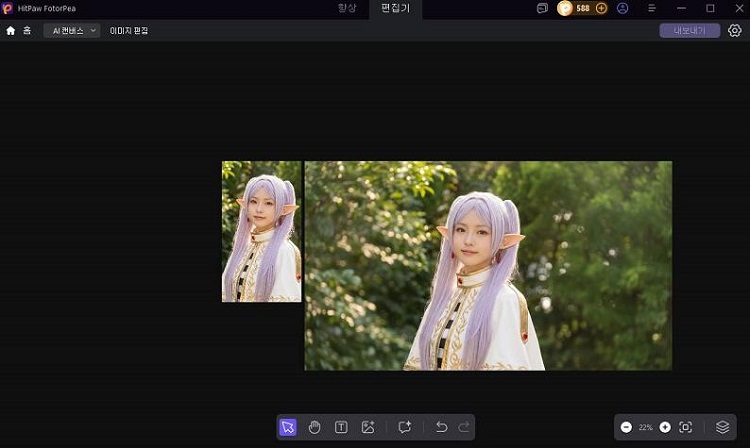Open the 이미지 편집 menu item

point(129,31)
